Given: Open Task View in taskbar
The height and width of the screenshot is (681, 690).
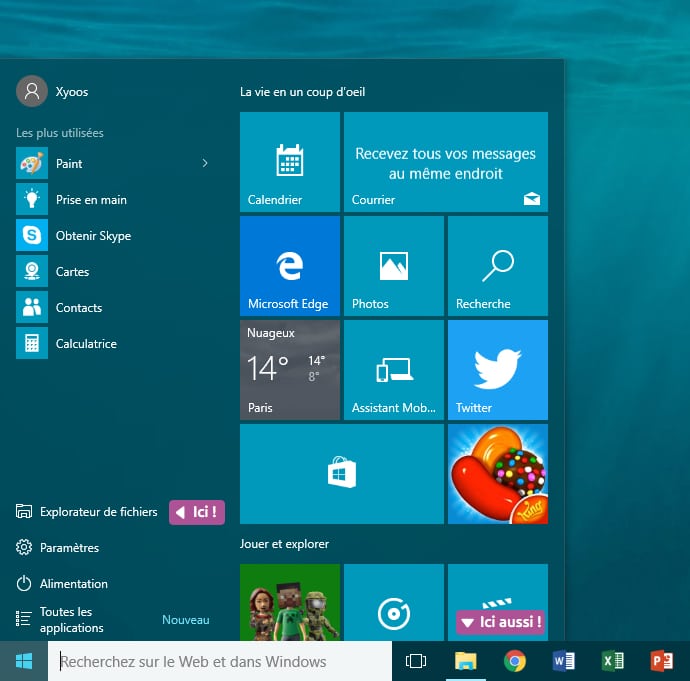Looking at the screenshot, I should pyautogui.click(x=416, y=661).
